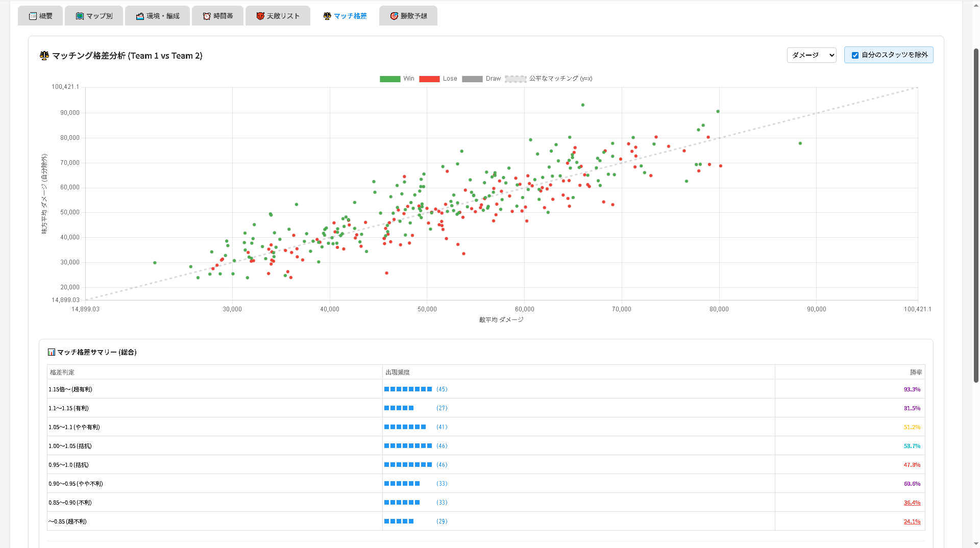980x548 pixels.
Task: Click the 24.1% win rate link
Action: [912, 521]
